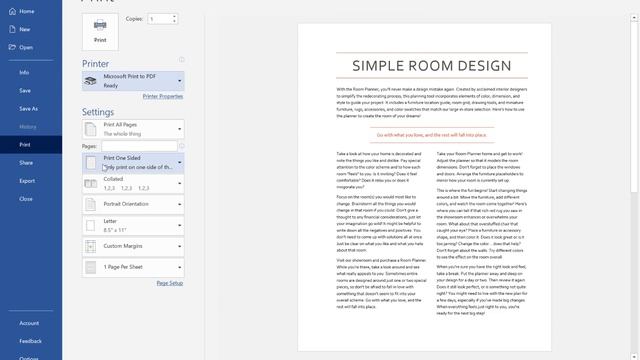Increase the Copies count with up arrow
This screenshot has width=640, height=360.
[x=174, y=16]
